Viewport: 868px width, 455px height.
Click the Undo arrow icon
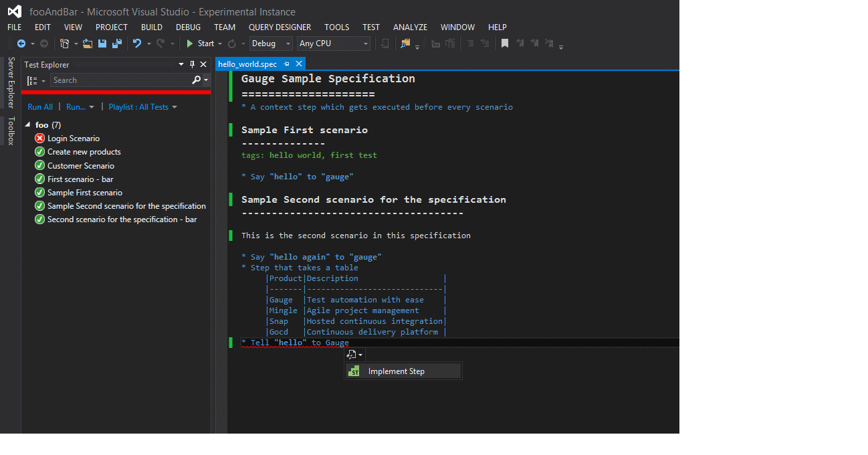(137, 43)
